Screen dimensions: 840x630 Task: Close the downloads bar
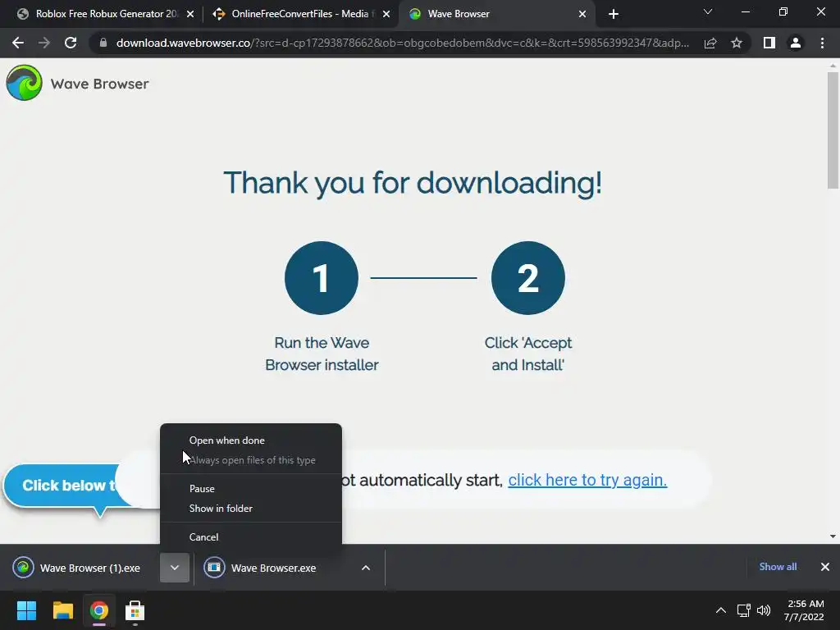point(825,567)
